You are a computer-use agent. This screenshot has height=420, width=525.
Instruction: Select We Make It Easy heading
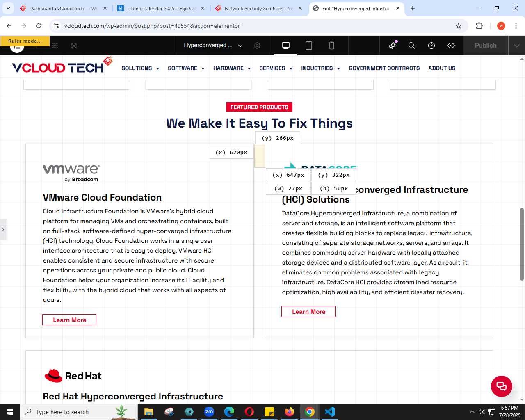click(259, 123)
